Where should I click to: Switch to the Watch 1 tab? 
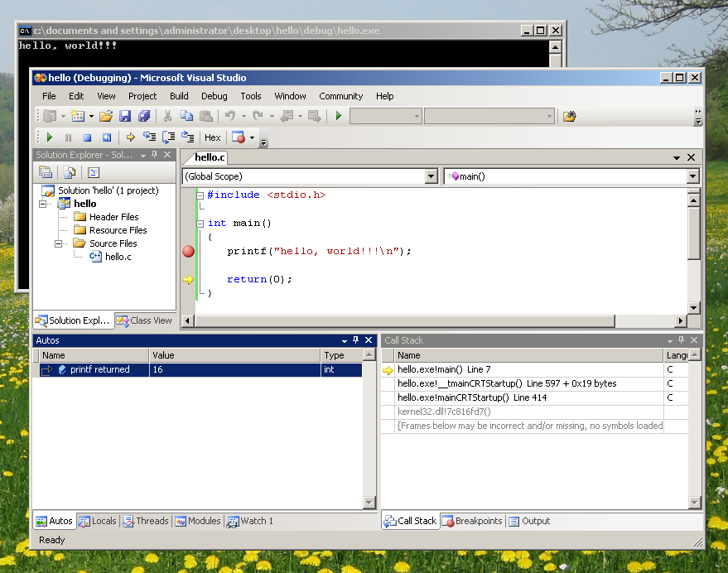(x=250, y=521)
